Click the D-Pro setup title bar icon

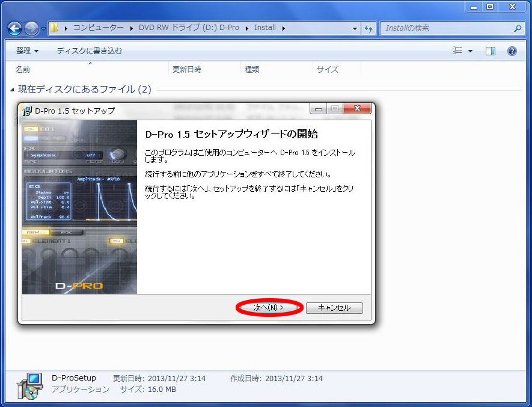(x=27, y=111)
